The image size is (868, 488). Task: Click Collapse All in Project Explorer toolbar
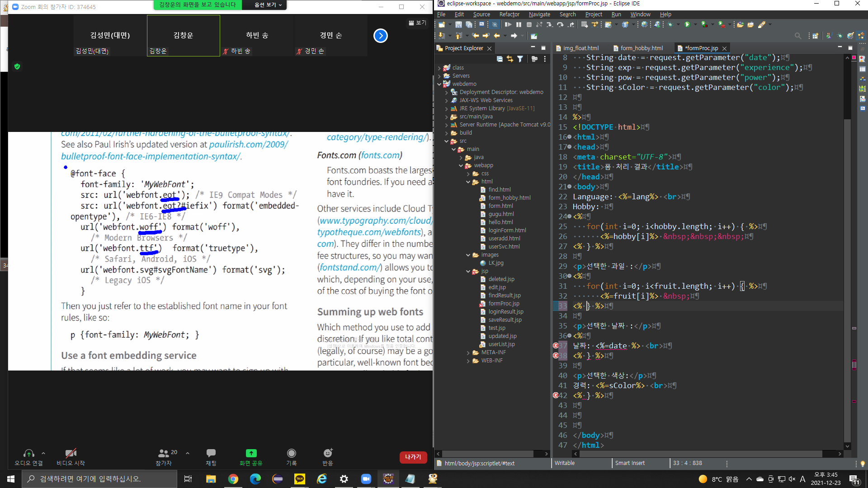(x=500, y=59)
